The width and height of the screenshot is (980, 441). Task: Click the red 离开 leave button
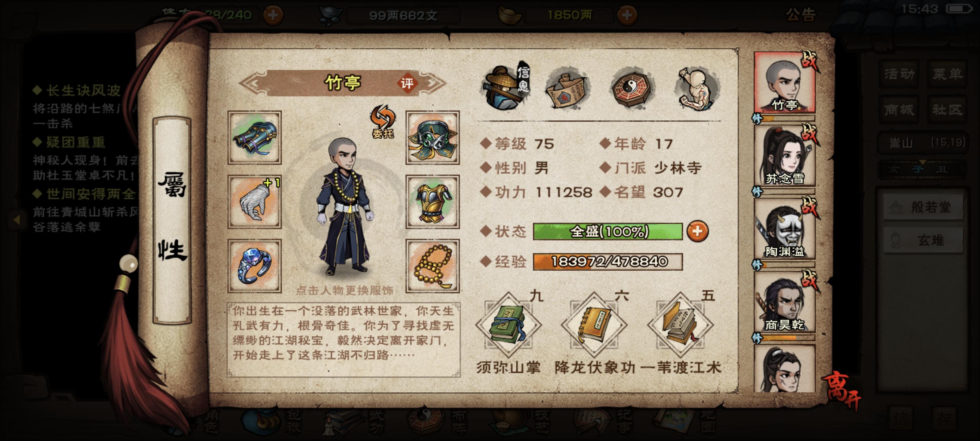(842, 390)
